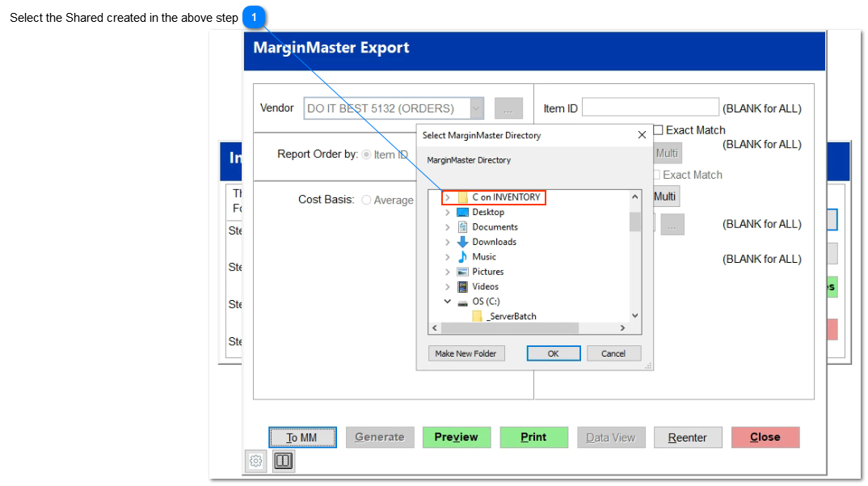Toggle the greyed-out Exact Match checkbox

[657, 175]
